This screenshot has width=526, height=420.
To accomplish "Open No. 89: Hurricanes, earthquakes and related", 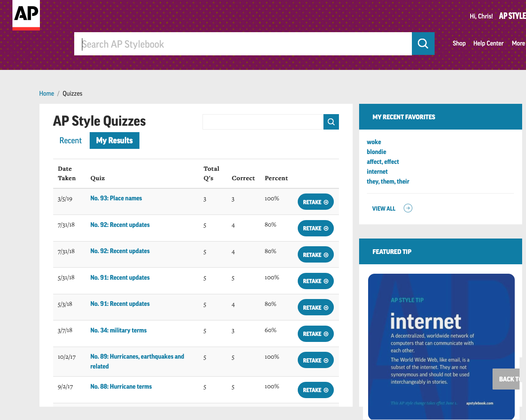I will pos(137,361).
